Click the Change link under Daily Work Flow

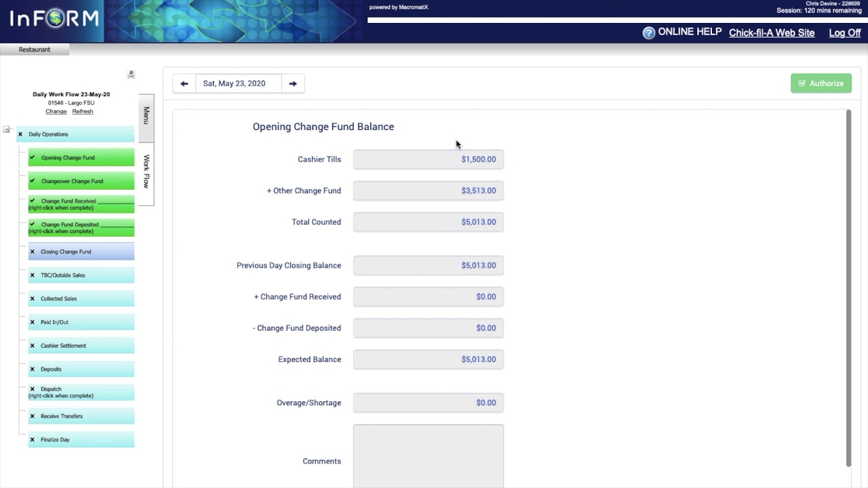point(56,111)
